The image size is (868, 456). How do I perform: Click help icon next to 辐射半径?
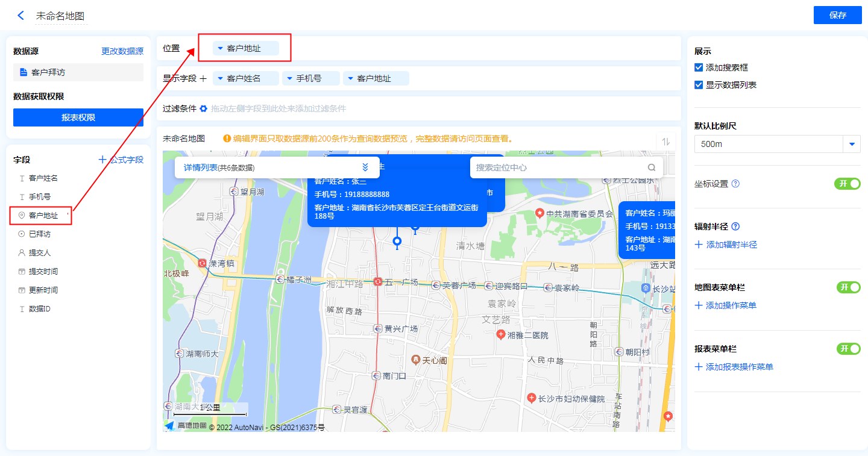click(x=735, y=227)
